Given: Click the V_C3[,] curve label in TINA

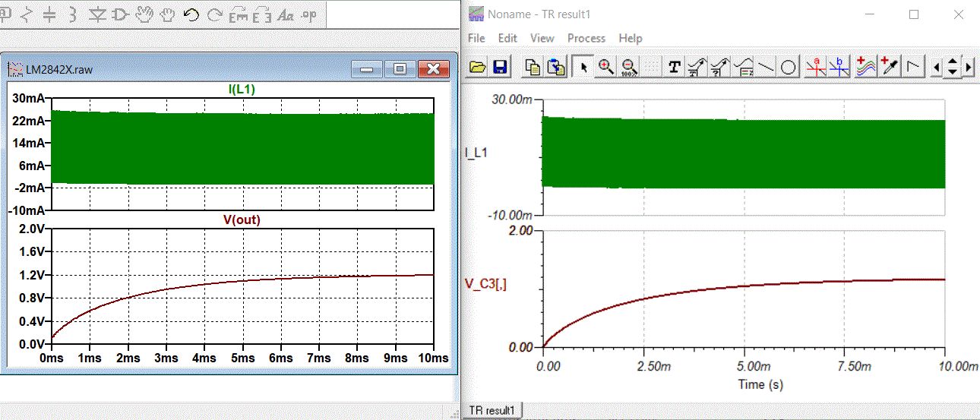Looking at the screenshot, I should (485, 283).
